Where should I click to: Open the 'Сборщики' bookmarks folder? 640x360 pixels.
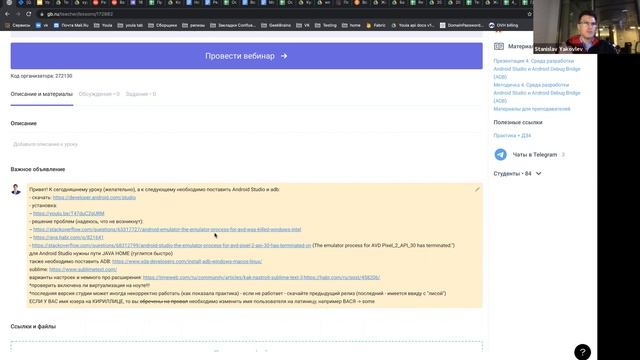point(162,25)
